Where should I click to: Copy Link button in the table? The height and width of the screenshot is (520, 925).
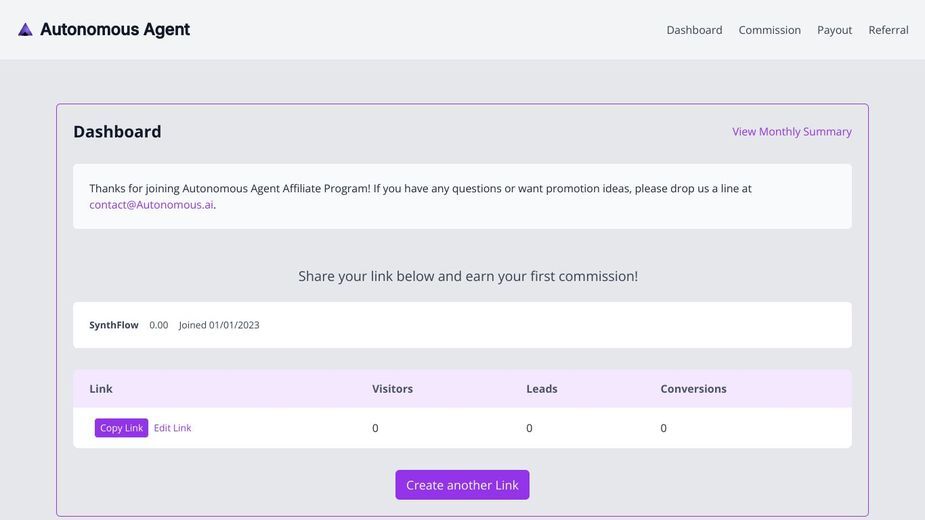click(x=122, y=428)
